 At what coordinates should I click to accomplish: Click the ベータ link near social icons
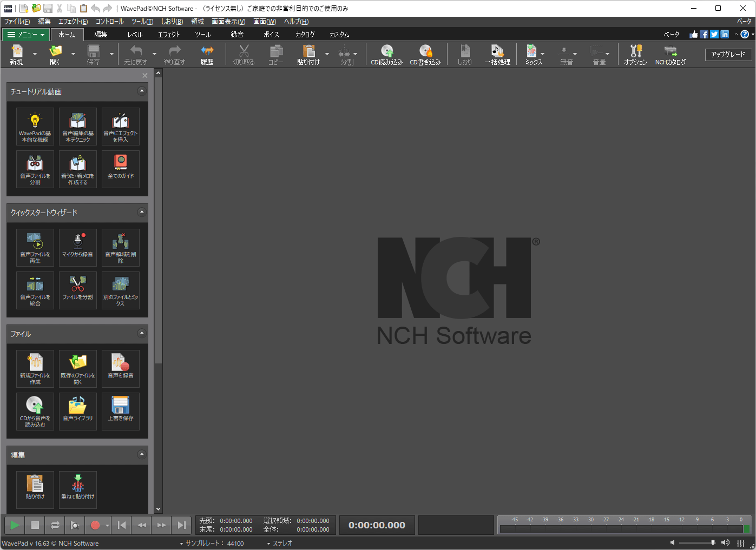[672, 35]
